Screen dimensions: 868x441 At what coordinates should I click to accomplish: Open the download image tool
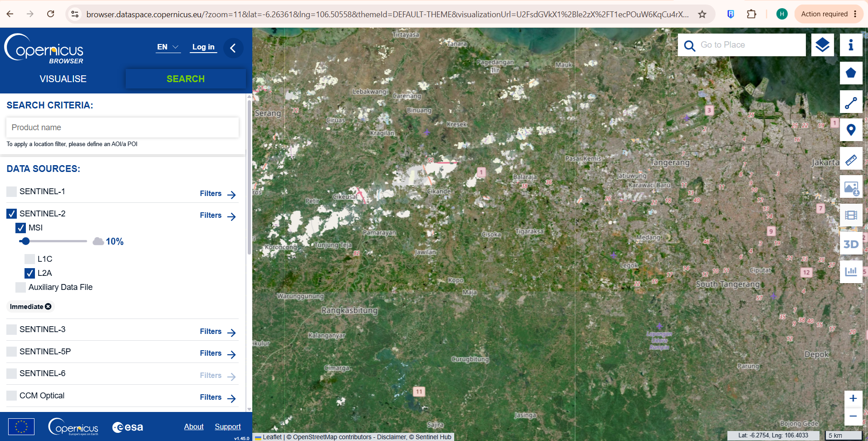[851, 187]
